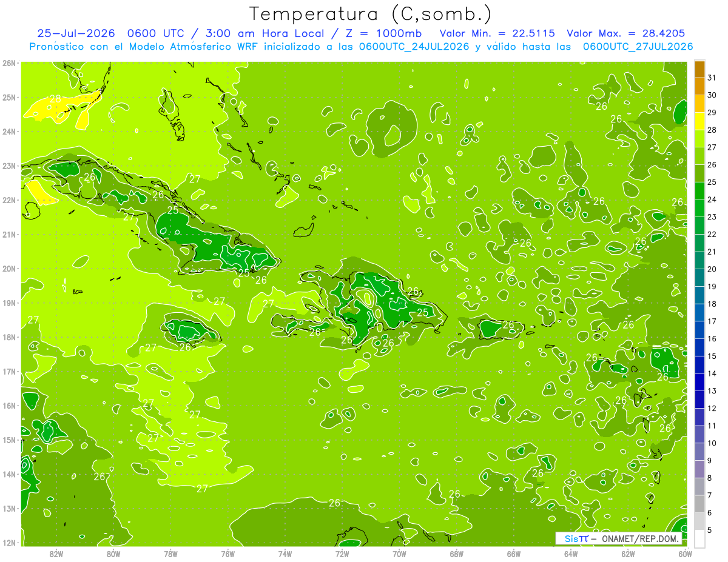
Task: Click the '18N' latitude axis label
Action: 10,337
